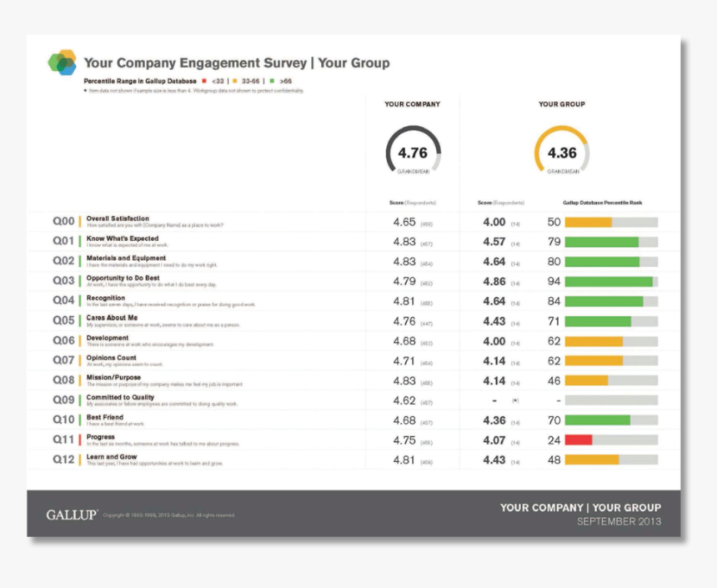Viewport: 717px width, 588px height.
Task: Click the hexagon cluster logo beside the title
Action: pos(63,63)
